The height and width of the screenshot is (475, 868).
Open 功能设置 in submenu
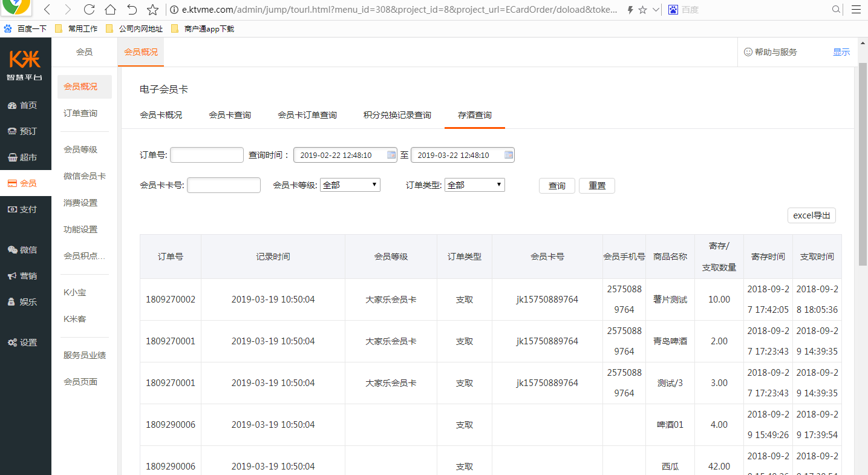coord(80,229)
